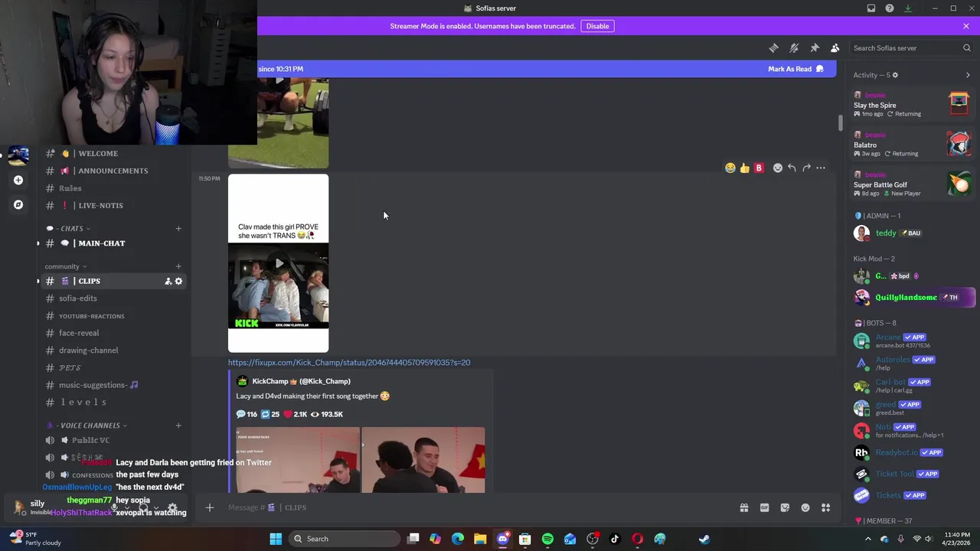Open the gift Nitro icon

(743, 507)
